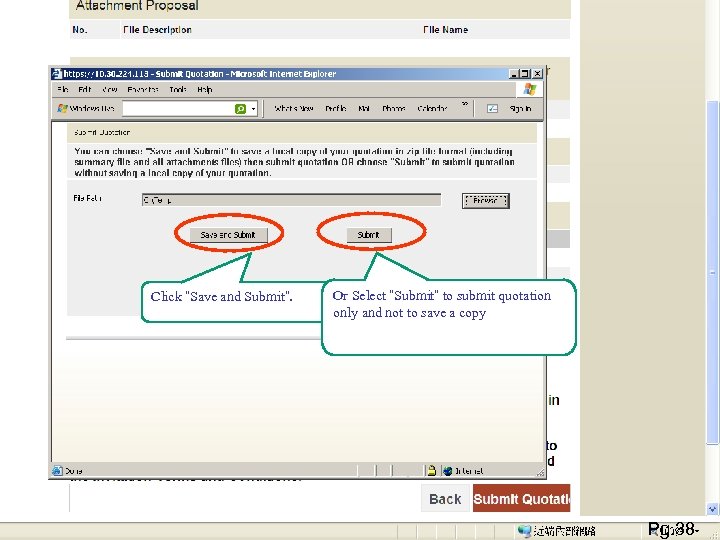Click the File Path input field
The height and width of the screenshot is (540, 720).
coord(291,200)
